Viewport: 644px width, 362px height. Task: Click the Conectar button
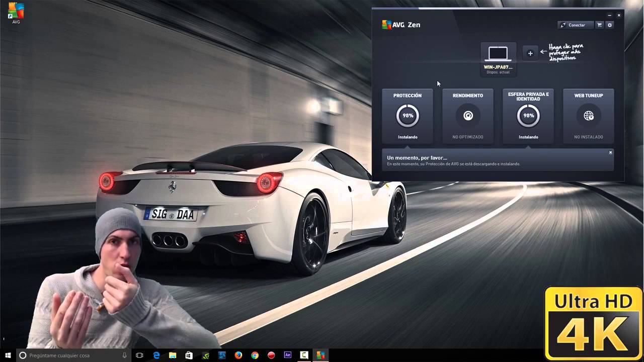[x=576, y=25]
